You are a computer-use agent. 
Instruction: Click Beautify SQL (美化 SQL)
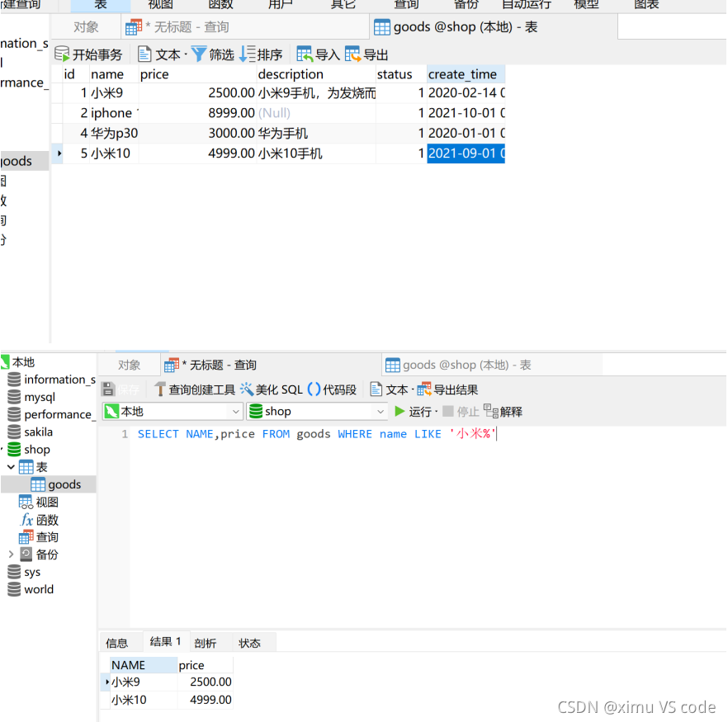coord(271,389)
